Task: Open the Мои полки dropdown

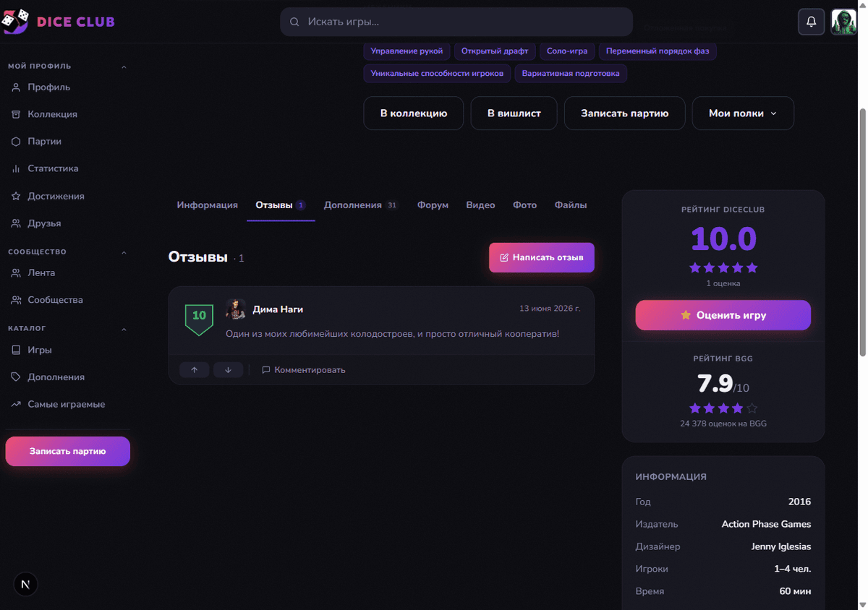Action: (x=743, y=113)
